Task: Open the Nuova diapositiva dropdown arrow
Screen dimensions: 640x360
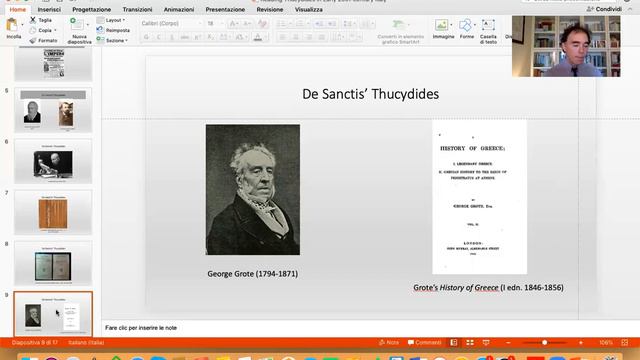Action: point(88,25)
